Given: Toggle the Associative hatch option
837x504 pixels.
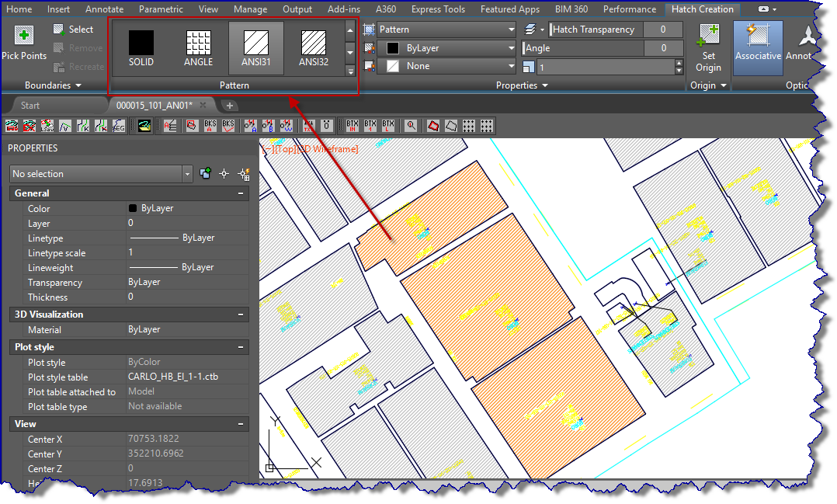Looking at the screenshot, I should [758, 48].
